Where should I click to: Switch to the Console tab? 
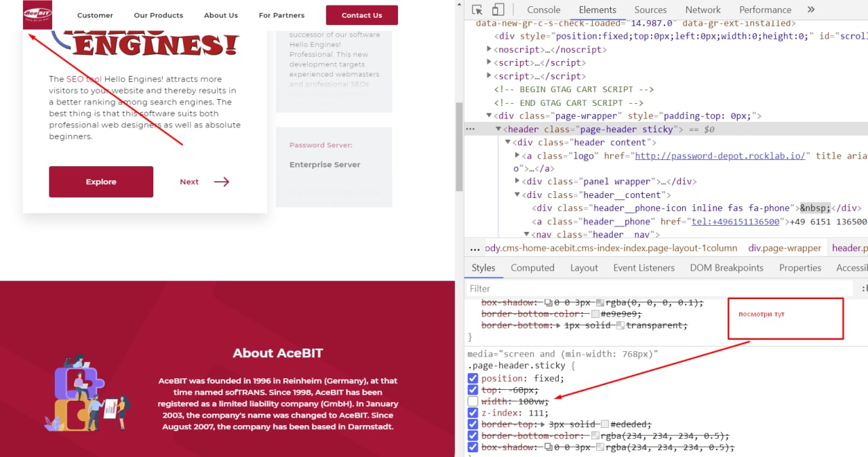point(544,9)
